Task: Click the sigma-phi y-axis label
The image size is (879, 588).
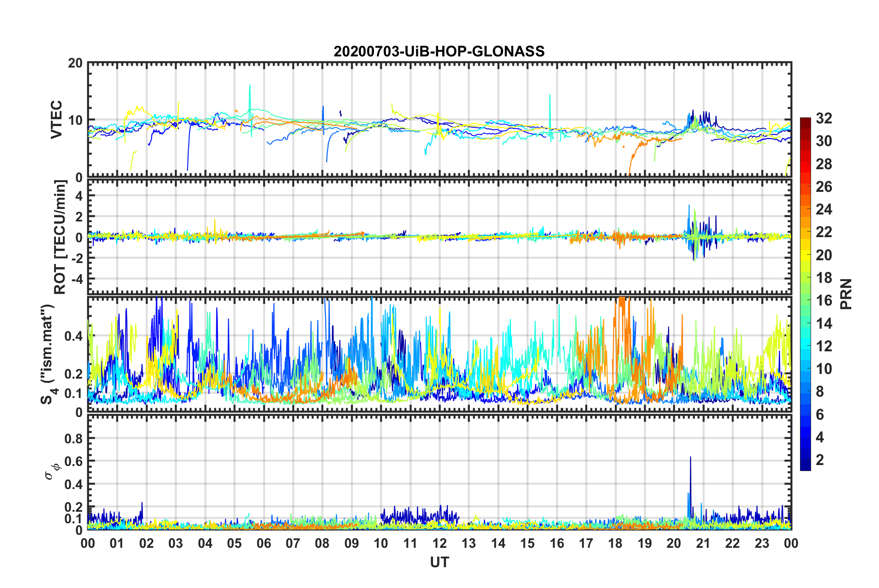Action: click(53, 472)
